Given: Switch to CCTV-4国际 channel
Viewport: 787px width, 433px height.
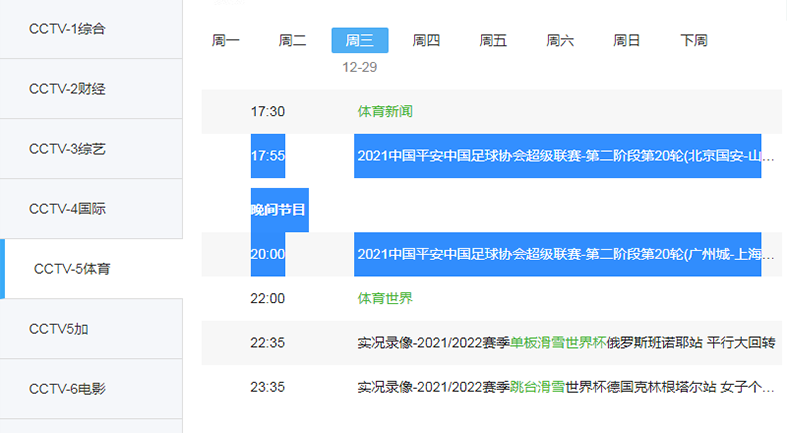Looking at the screenshot, I should (91, 209).
